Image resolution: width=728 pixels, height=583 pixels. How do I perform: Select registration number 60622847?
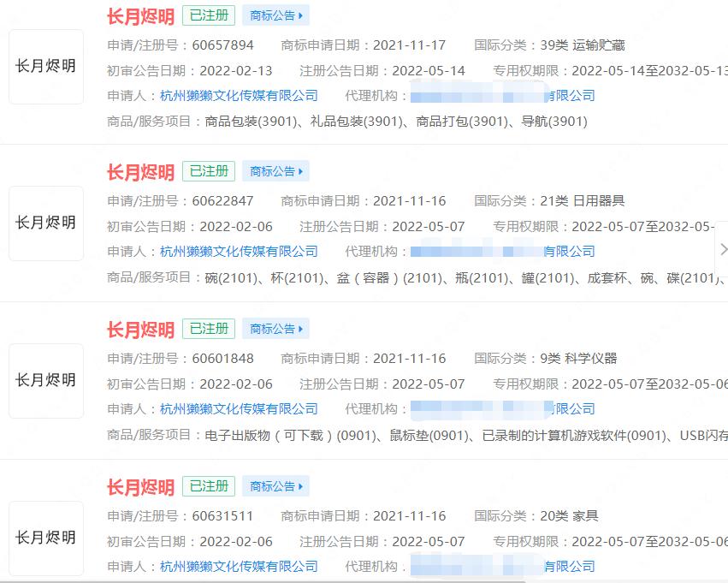pos(223,200)
